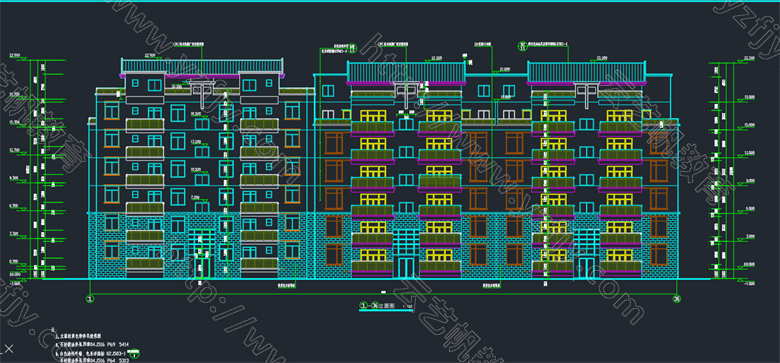This screenshot has height=363, width=780.
Task: Click the long green dimension line below the building
Action: click(x=383, y=295)
